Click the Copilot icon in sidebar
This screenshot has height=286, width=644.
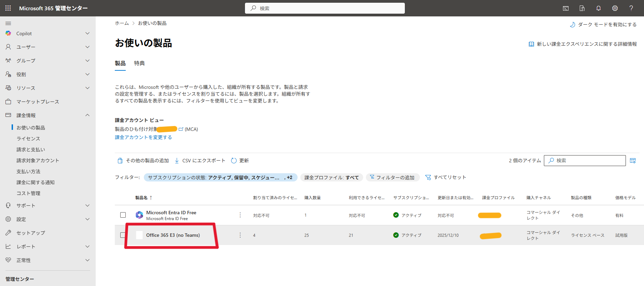pyautogui.click(x=8, y=33)
